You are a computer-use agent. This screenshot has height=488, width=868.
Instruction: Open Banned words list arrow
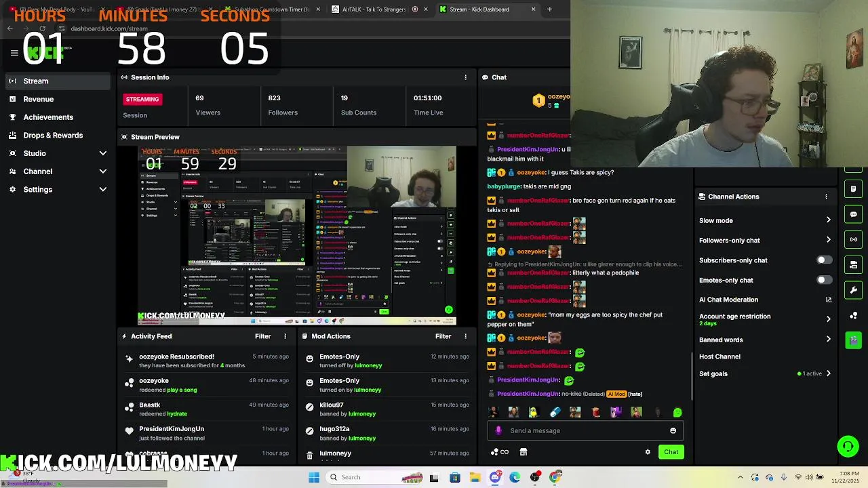tap(828, 340)
